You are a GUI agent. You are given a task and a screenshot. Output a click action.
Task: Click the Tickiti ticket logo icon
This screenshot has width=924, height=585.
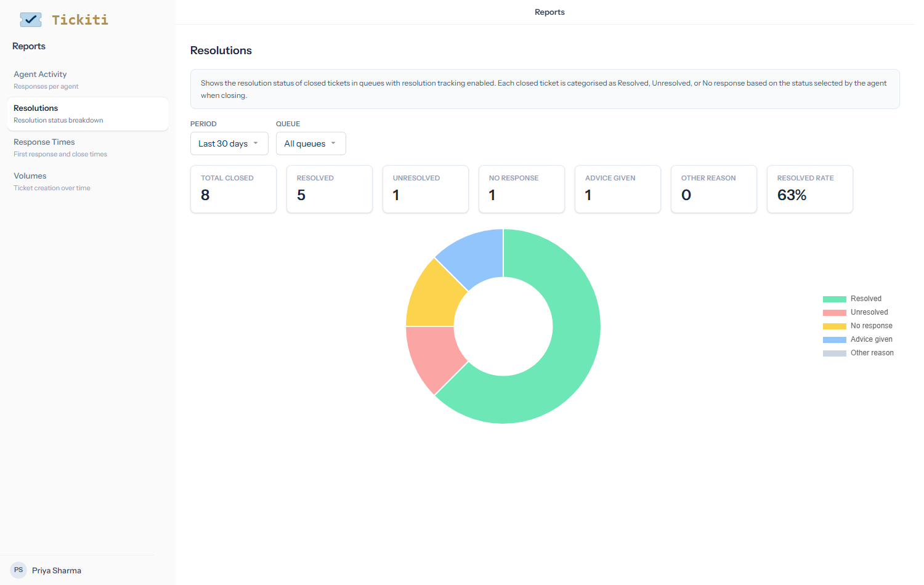(31, 20)
